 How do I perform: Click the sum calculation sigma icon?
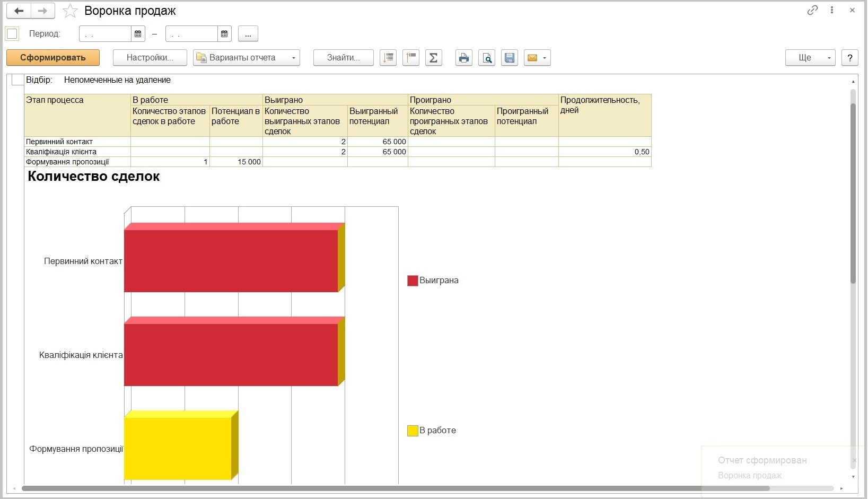coord(433,58)
